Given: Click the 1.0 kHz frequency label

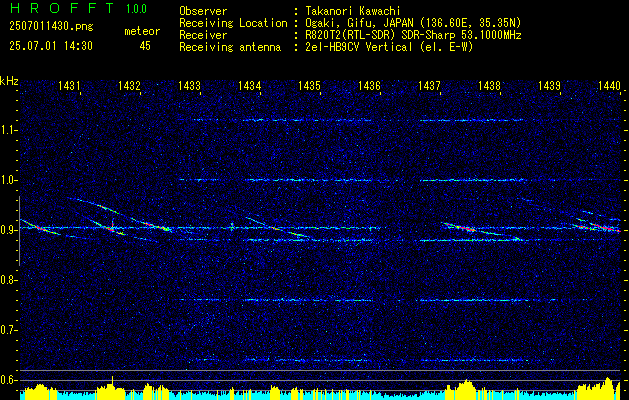Looking at the screenshot, I should tap(8, 181).
